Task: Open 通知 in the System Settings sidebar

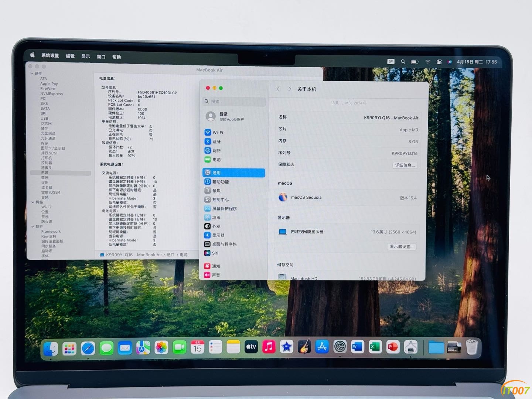Action: 233,266
